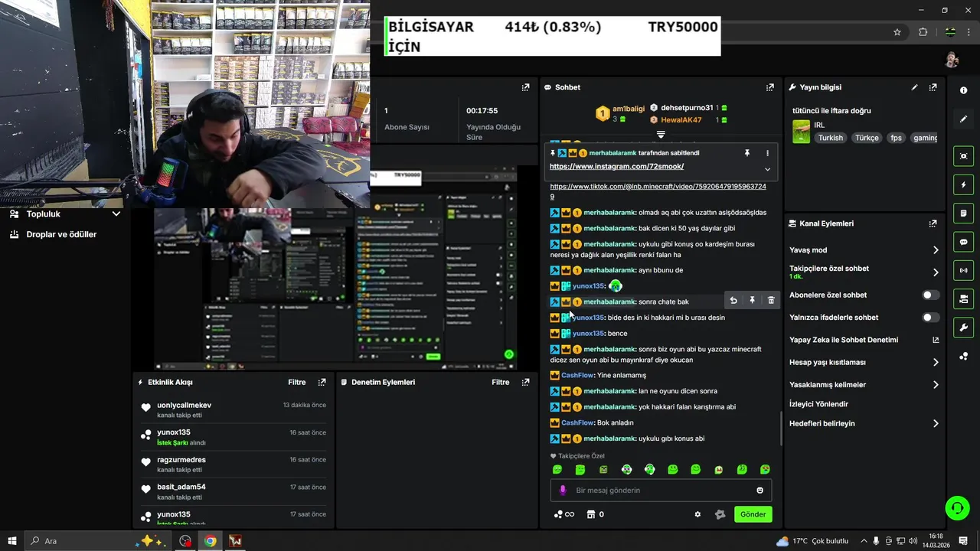
Task: Open the TikTok lnb.minecraft video link
Action: [658, 191]
